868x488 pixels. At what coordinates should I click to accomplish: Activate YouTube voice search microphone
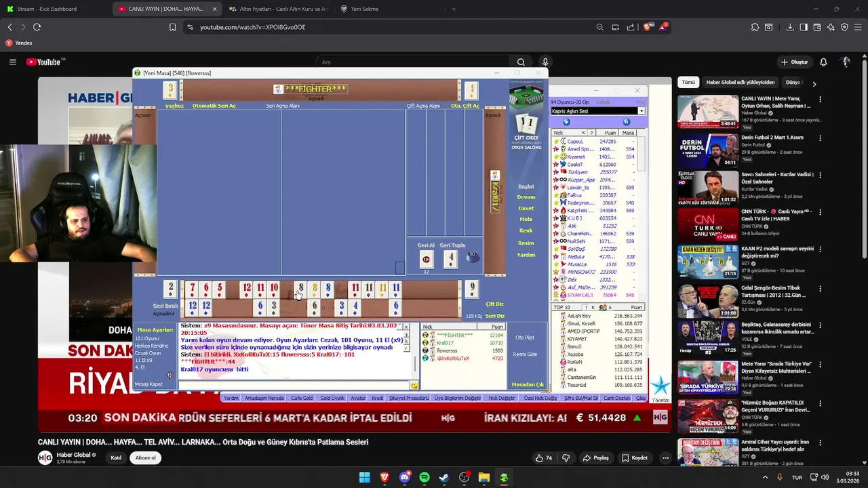tap(546, 62)
